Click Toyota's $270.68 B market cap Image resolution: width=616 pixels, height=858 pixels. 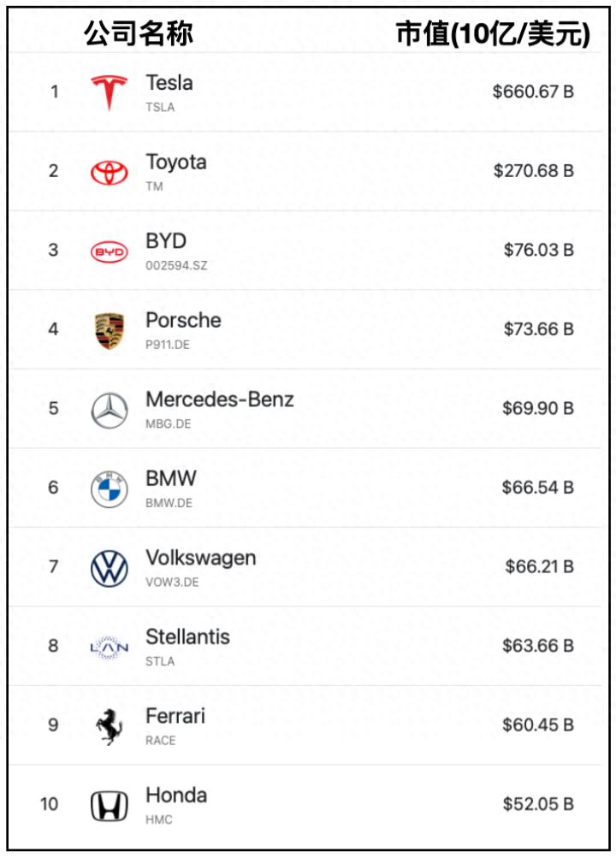coord(533,171)
